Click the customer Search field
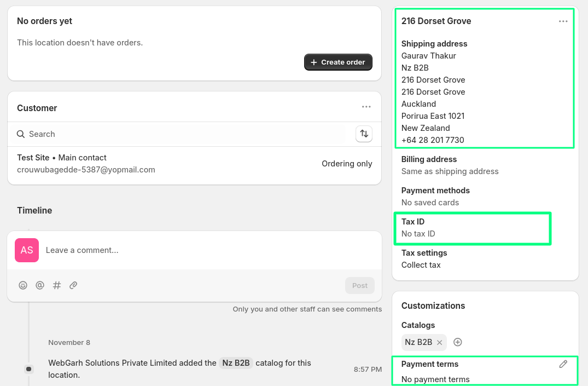This screenshot has width=588, height=386. [181, 134]
